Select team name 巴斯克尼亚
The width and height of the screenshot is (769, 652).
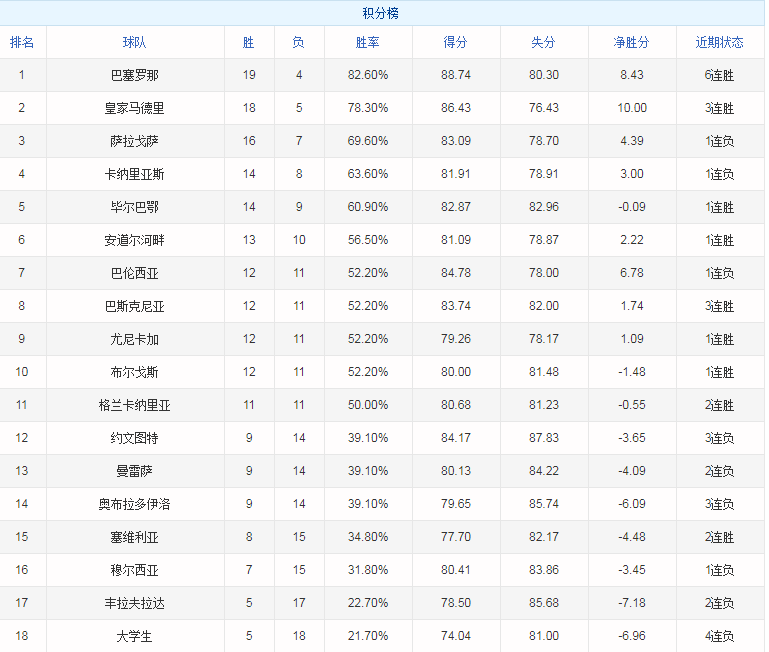point(134,306)
